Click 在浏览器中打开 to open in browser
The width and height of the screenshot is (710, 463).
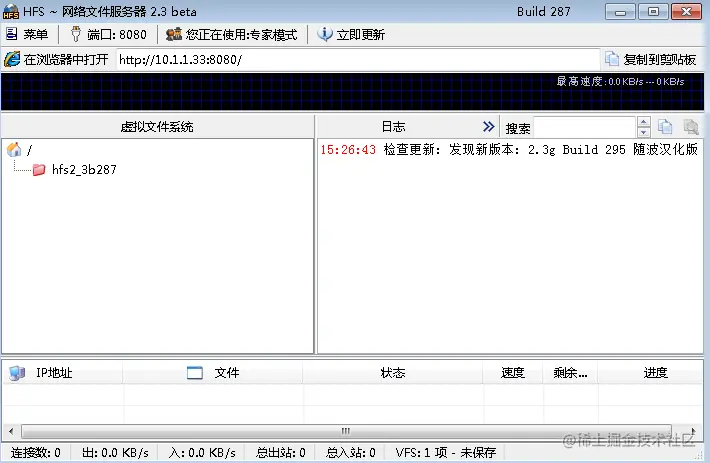(x=57, y=59)
